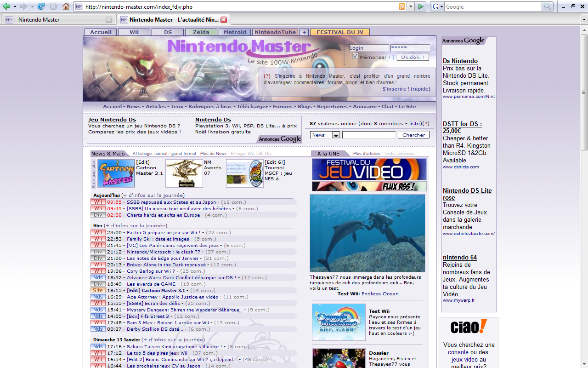Click the Festival du Jeu Vidéo banner
This screenshot has height=368, width=588.
pyautogui.click(x=369, y=169)
